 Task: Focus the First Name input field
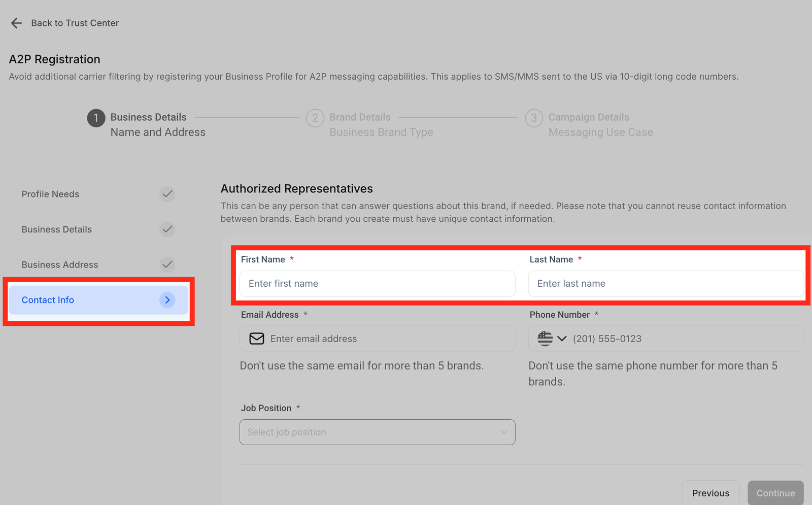377,283
